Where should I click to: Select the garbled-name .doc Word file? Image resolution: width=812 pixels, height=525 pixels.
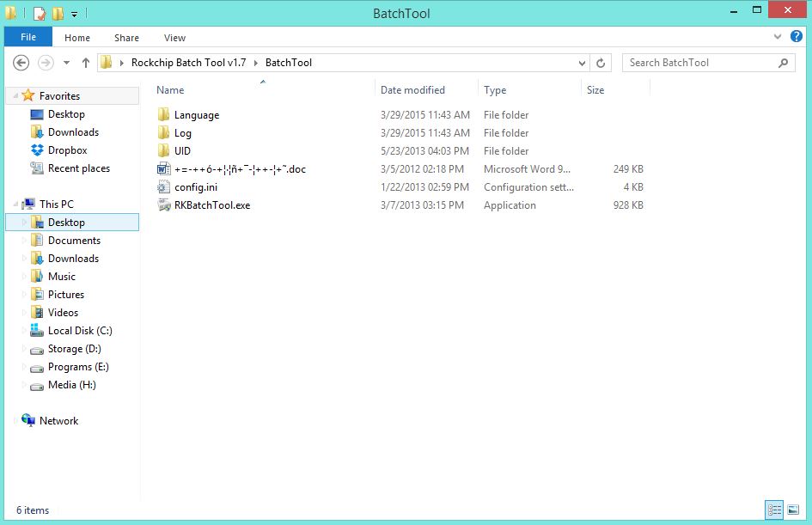point(240,169)
